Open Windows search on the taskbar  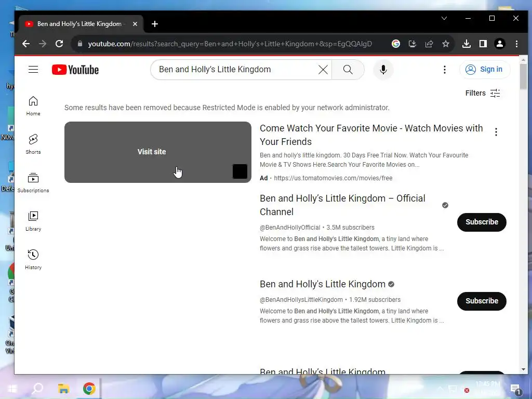coord(37,389)
